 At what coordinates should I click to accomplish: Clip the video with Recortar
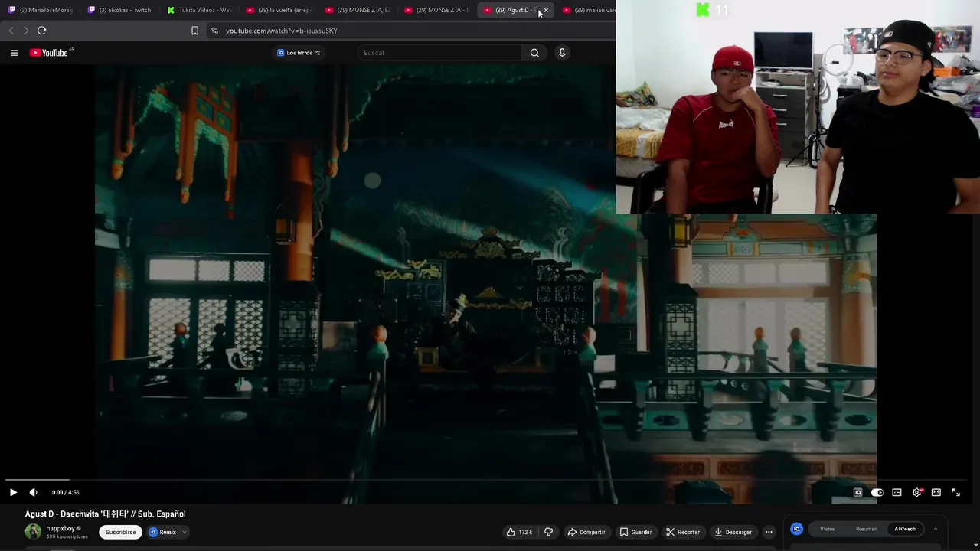pyautogui.click(x=683, y=532)
